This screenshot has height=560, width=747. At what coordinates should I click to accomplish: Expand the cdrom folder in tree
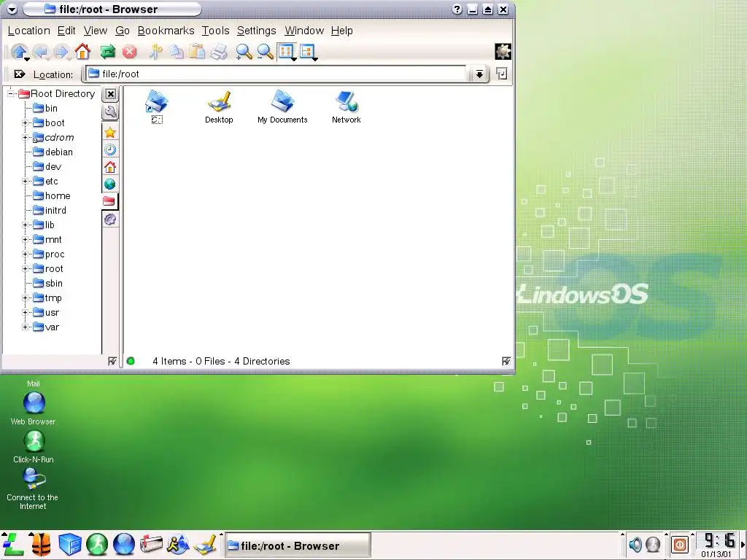26,138
